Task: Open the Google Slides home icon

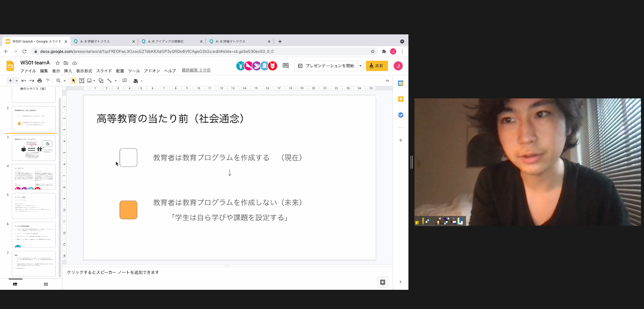Action: click(10, 66)
